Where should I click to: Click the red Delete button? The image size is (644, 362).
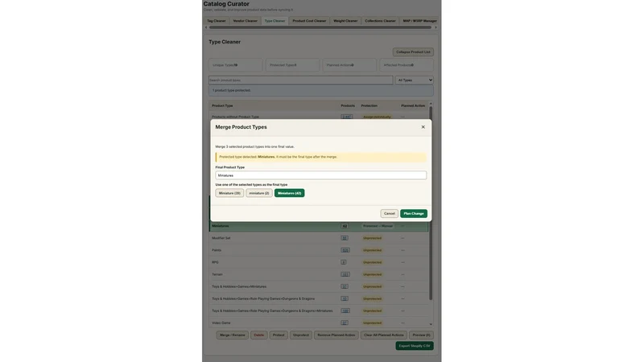[x=258, y=335]
